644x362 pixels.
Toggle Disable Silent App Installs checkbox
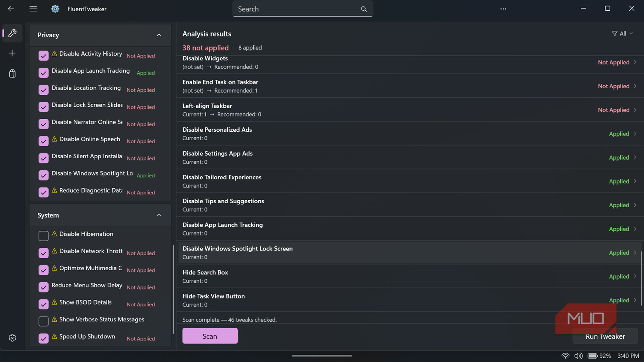43,158
